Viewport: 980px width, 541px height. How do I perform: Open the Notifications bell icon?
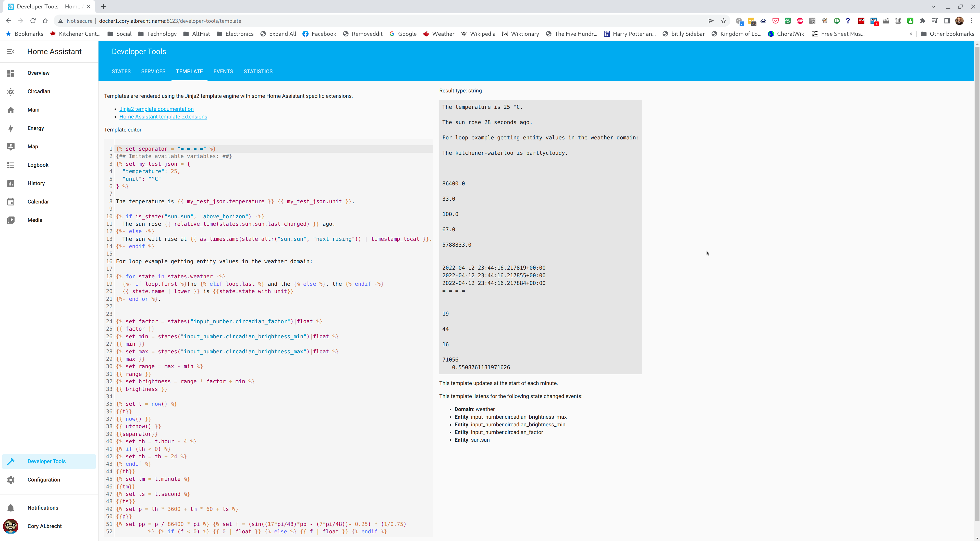pos(11,508)
